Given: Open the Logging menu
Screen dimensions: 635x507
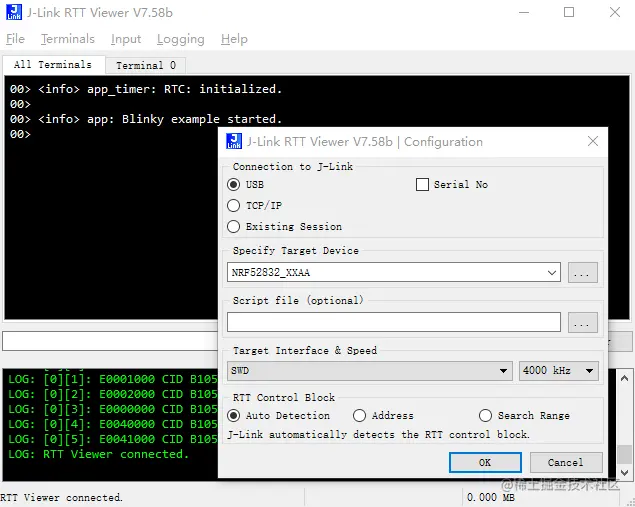Looking at the screenshot, I should pyautogui.click(x=181, y=39).
